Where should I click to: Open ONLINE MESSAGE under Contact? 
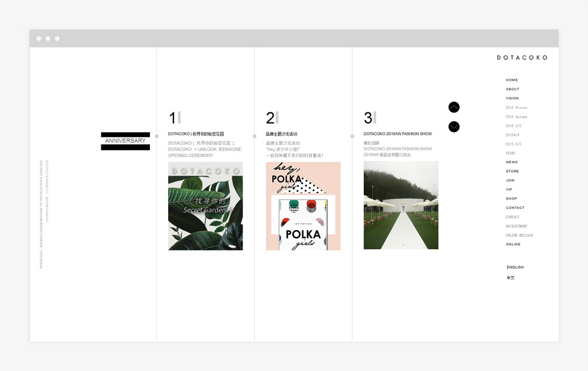519,235
